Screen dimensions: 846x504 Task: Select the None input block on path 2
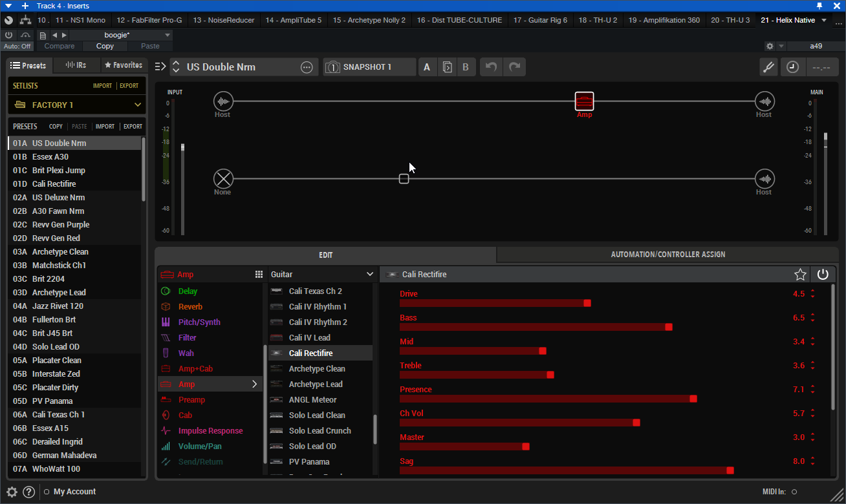[x=223, y=178]
